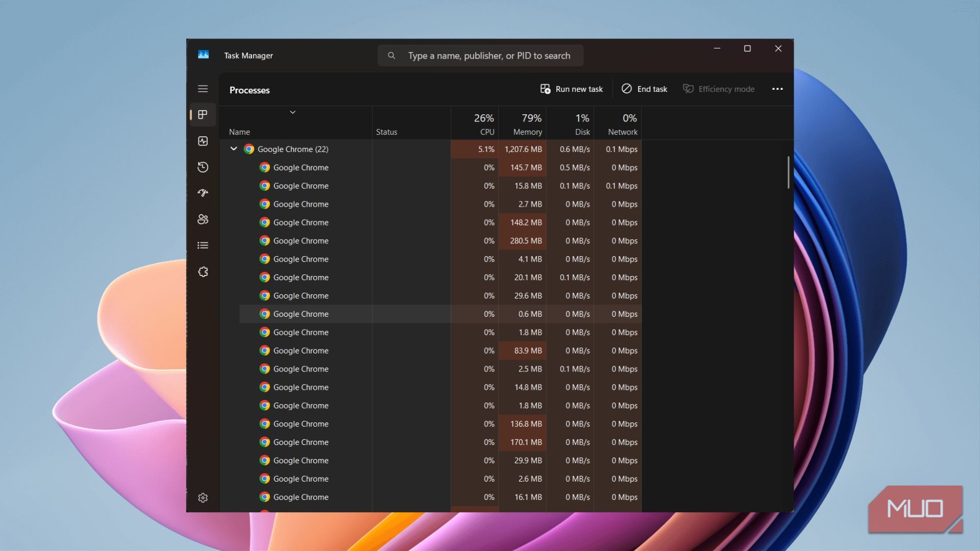Open the Startup apps page
This screenshot has height=551, width=980.
point(203,193)
